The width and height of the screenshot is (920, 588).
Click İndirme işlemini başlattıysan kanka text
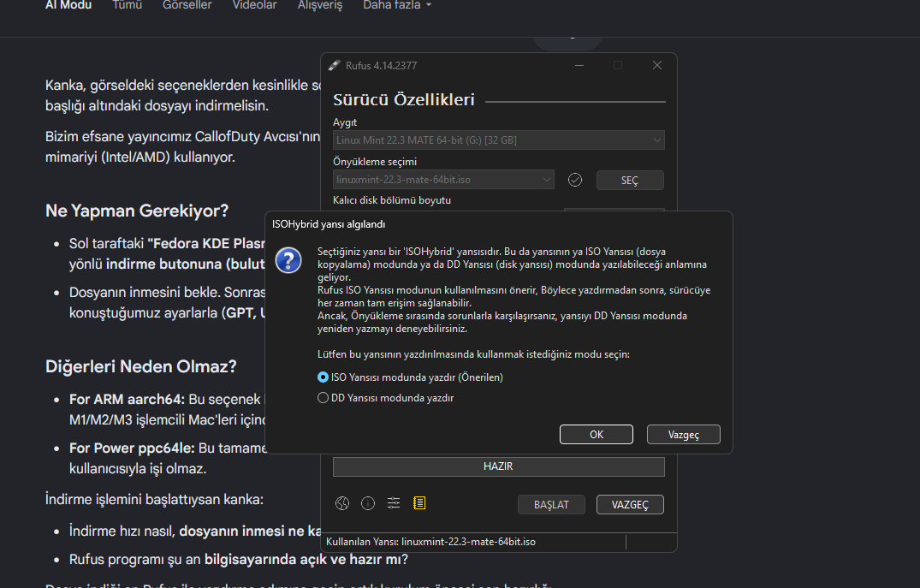pyautogui.click(x=154, y=499)
